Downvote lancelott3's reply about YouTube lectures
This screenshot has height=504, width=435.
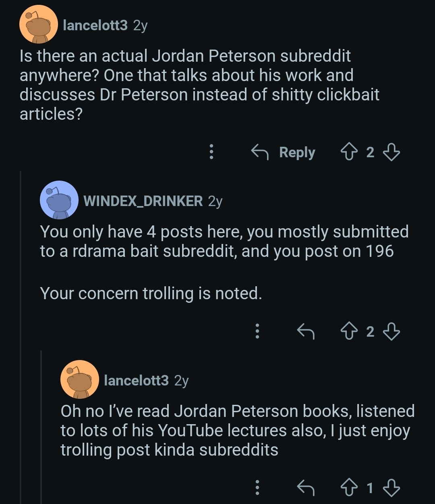(391, 488)
